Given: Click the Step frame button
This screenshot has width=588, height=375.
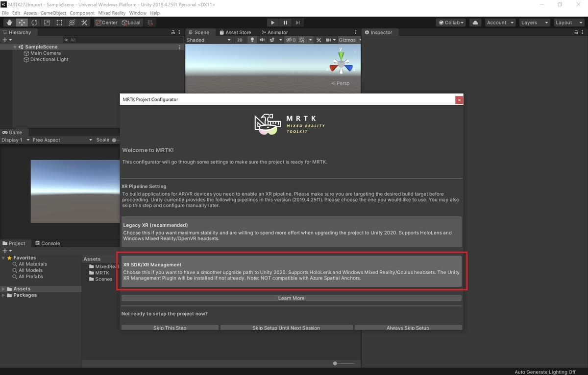Looking at the screenshot, I should coord(298,23).
